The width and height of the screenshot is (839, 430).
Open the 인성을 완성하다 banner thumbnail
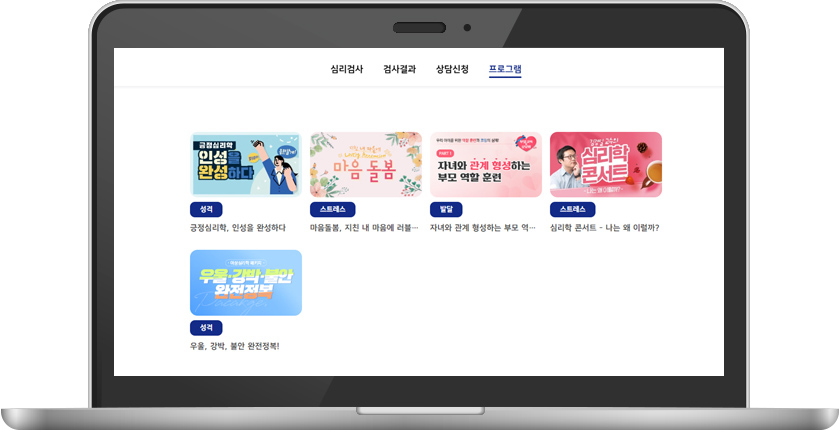(x=246, y=165)
